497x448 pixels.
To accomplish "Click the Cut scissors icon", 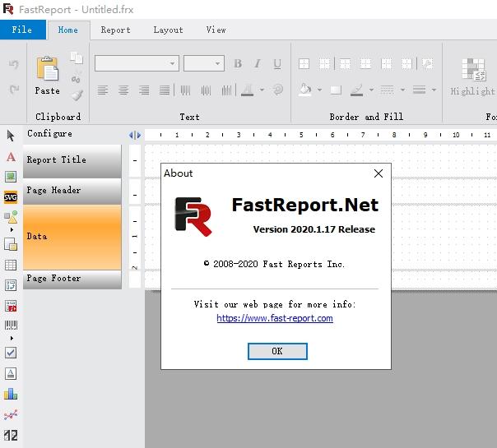I will point(76,77).
